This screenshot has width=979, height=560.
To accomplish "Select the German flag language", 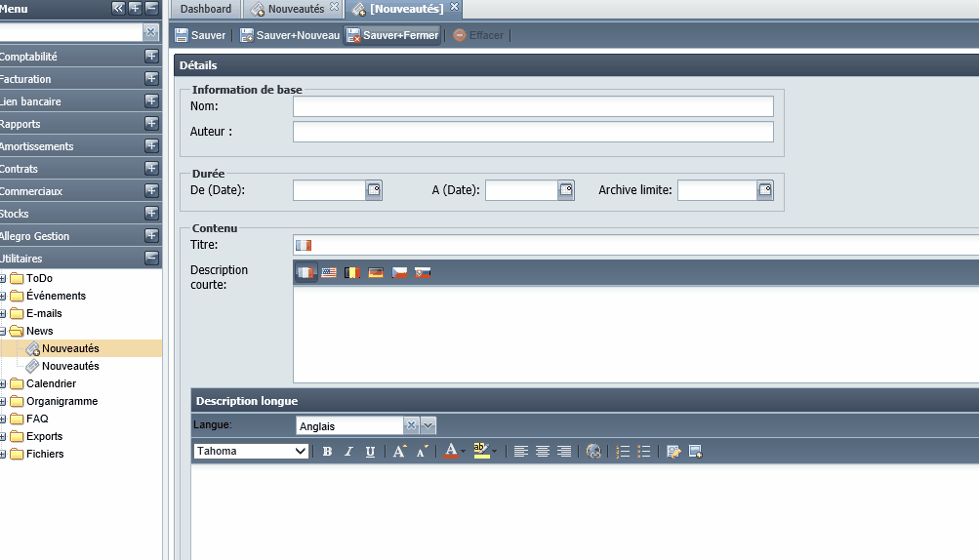I will tap(376, 273).
